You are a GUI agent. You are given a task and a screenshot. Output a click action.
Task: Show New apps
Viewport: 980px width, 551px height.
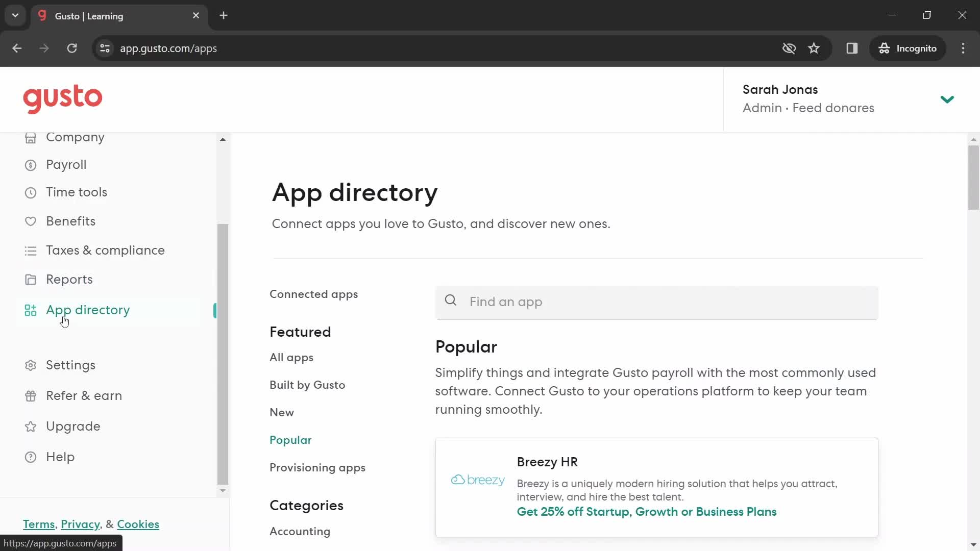[282, 413]
